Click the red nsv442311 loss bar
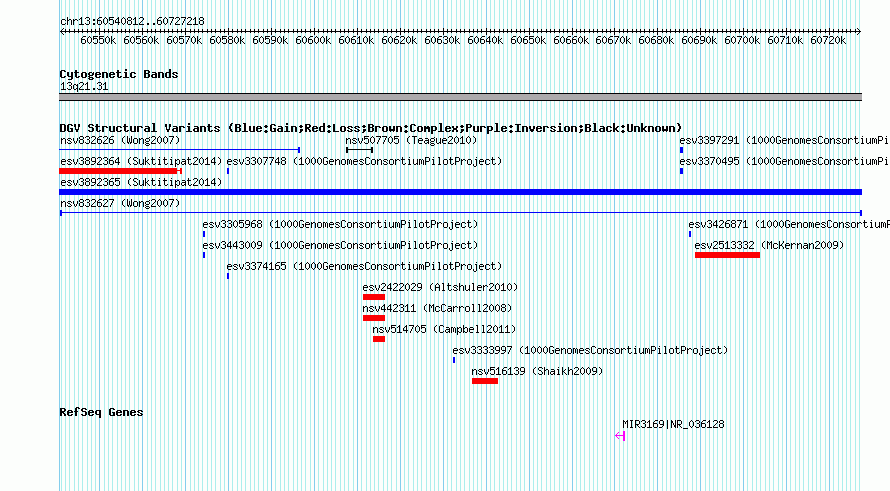This screenshot has height=491, width=890. point(374,318)
